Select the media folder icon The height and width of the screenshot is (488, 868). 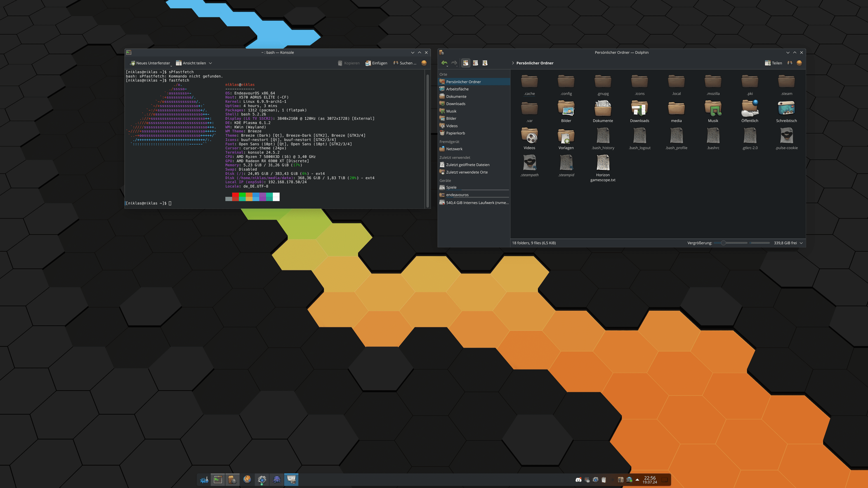click(x=676, y=109)
